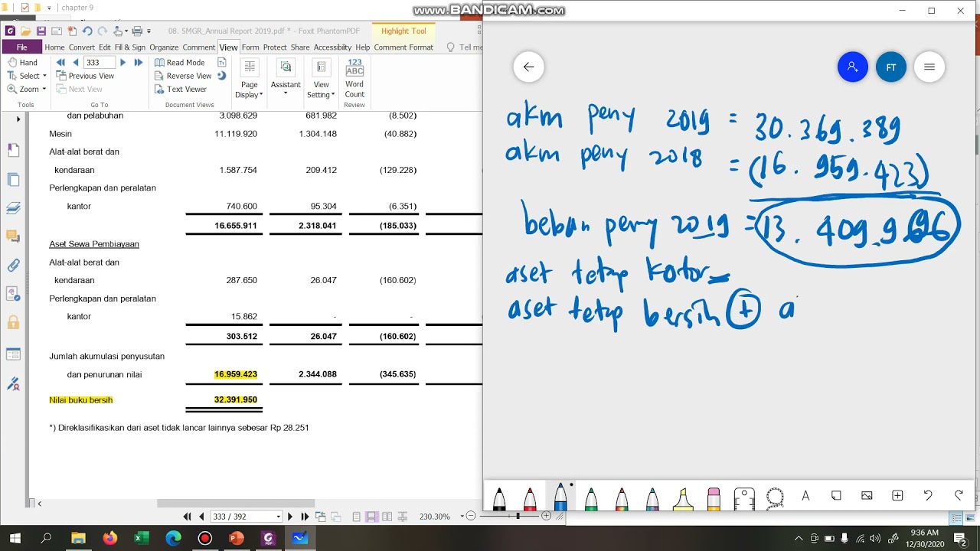Toggle Read Mode

180,63
